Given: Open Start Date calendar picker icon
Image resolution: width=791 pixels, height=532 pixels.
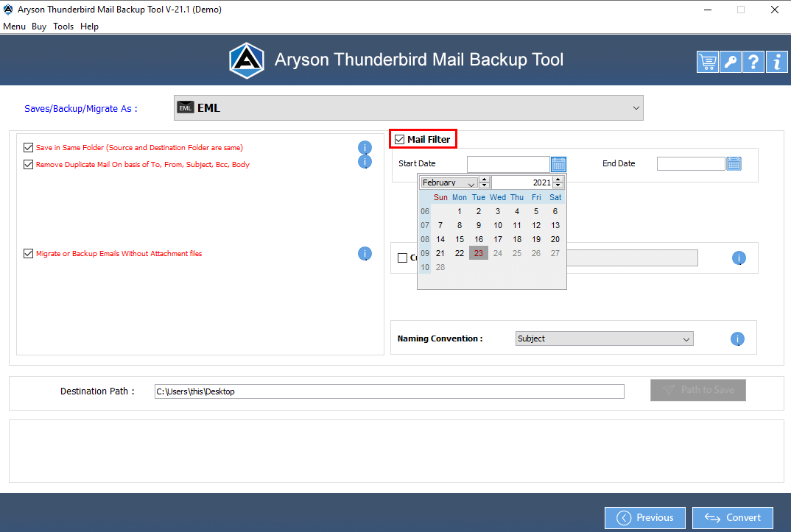Looking at the screenshot, I should 558,164.
